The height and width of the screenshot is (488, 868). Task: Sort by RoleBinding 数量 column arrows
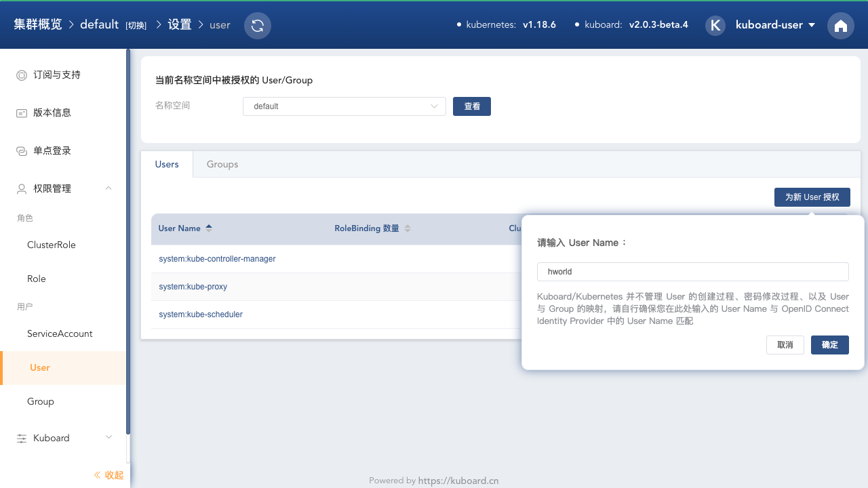(x=408, y=228)
